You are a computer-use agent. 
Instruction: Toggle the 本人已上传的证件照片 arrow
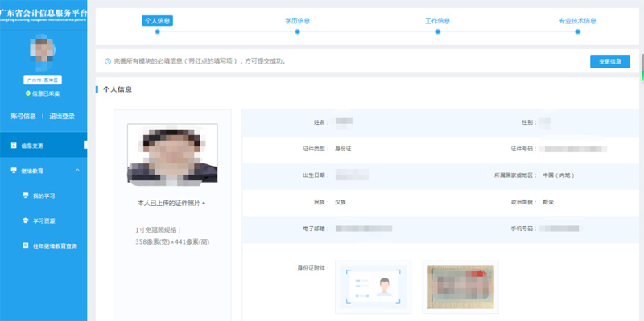click(x=204, y=203)
